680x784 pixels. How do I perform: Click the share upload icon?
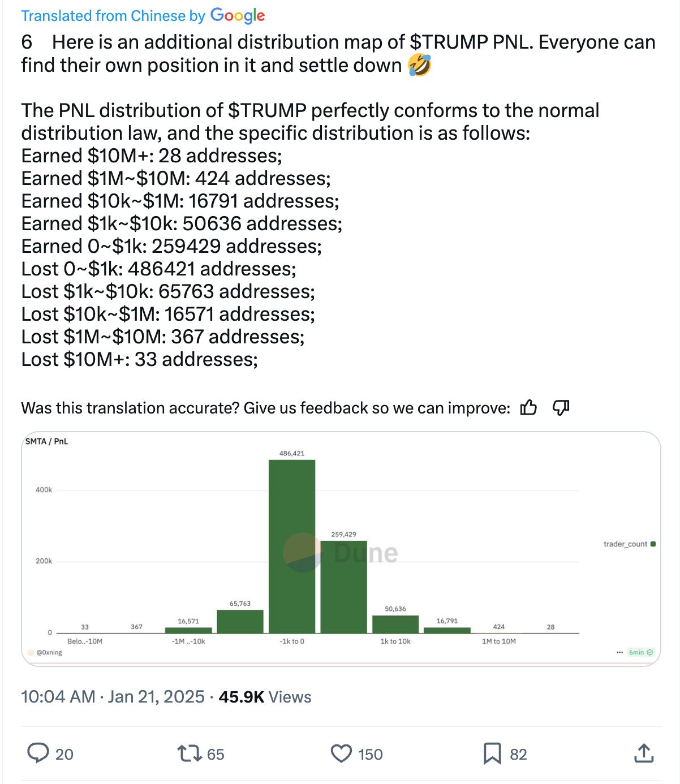644,753
